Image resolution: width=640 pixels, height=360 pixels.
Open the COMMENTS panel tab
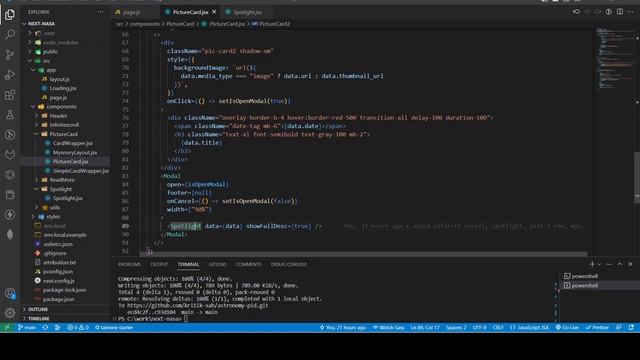click(248, 264)
